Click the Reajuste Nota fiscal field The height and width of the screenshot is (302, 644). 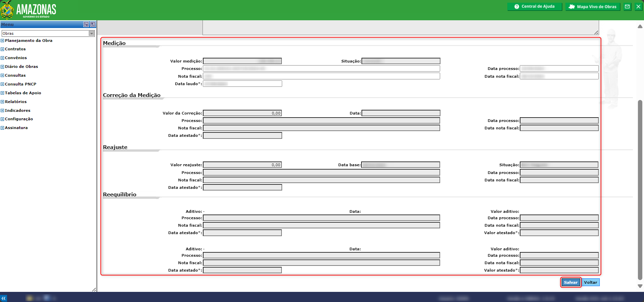point(321,180)
